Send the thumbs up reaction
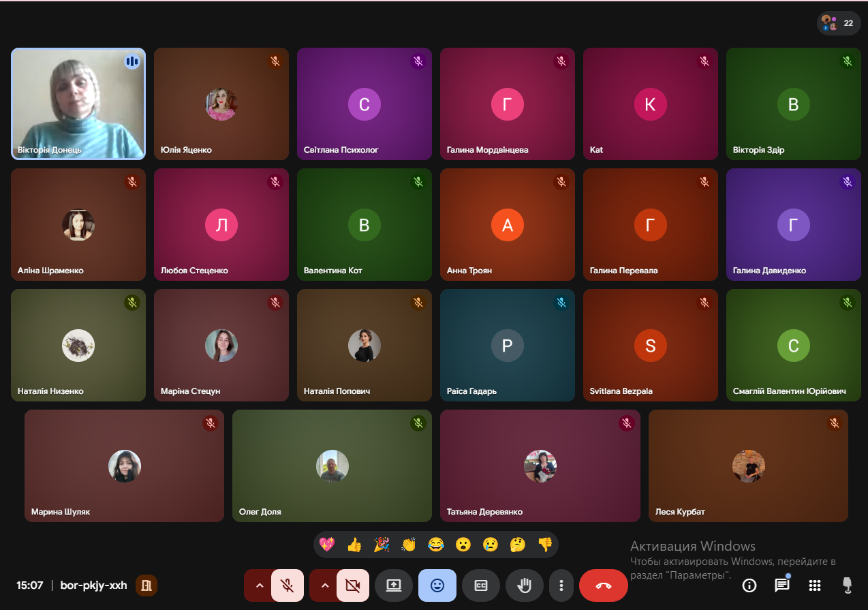 click(x=354, y=545)
